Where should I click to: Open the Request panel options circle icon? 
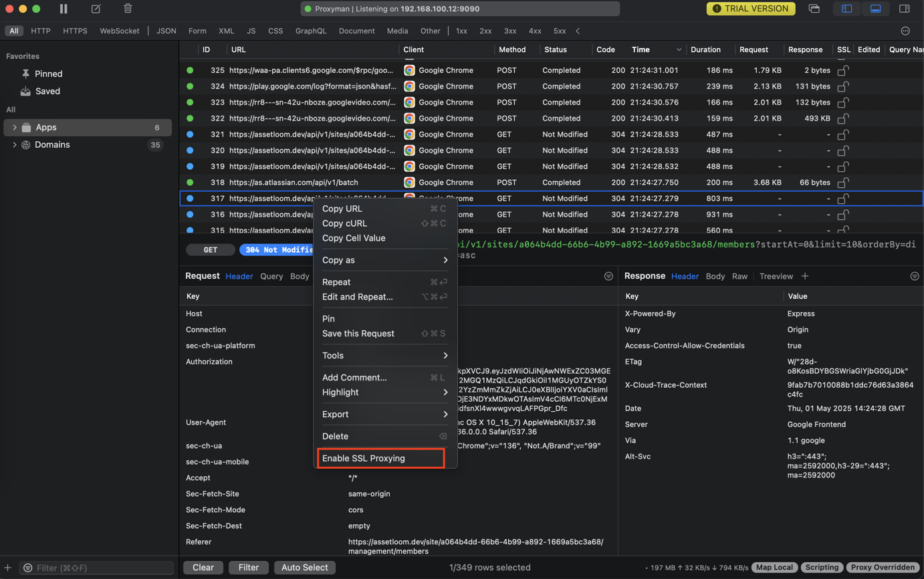(608, 276)
